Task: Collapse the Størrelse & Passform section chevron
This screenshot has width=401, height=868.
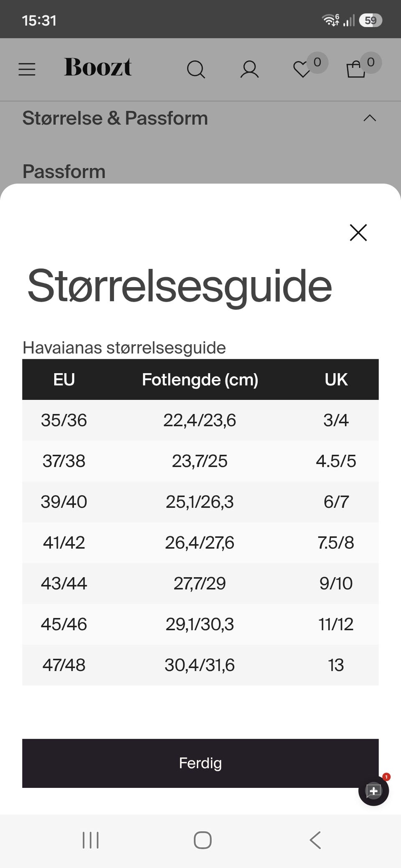Action: click(x=370, y=118)
